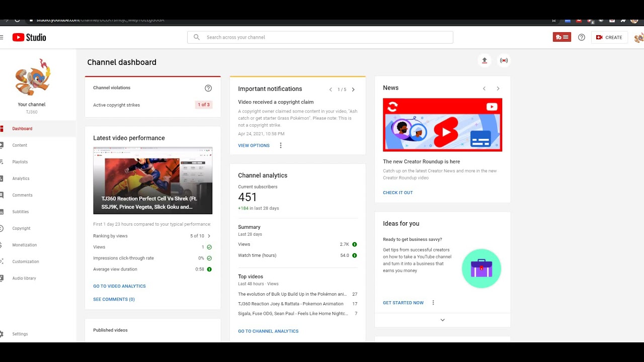
Task: Click GET STARTED NOW
Action: click(x=403, y=303)
